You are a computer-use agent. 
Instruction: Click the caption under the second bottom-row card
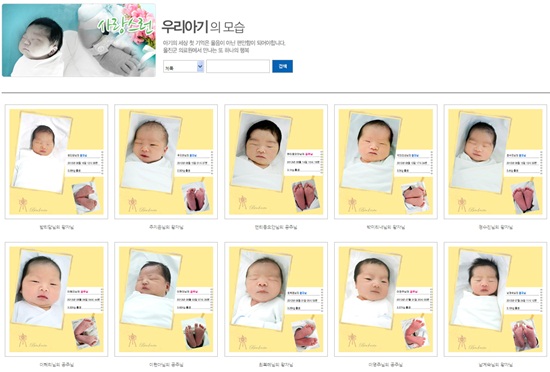166,365
